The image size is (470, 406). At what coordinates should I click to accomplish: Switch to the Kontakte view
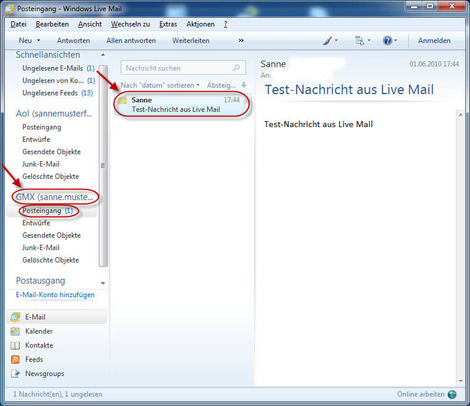click(32, 346)
